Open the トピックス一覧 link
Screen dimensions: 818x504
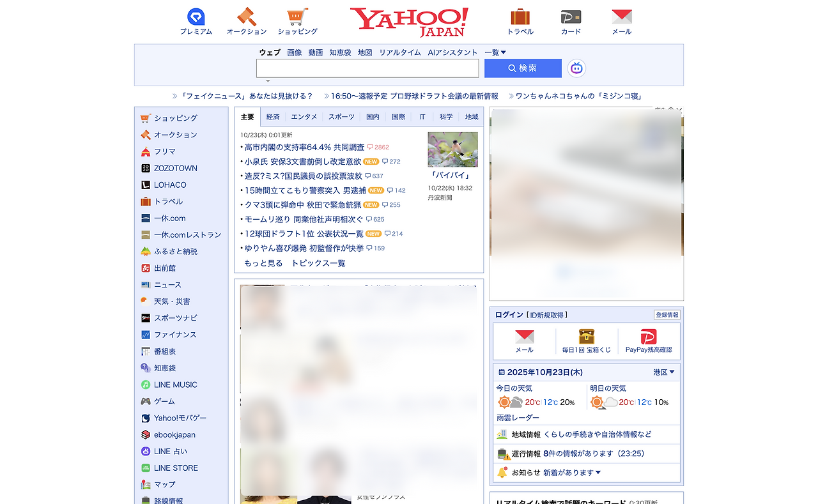[x=318, y=263]
